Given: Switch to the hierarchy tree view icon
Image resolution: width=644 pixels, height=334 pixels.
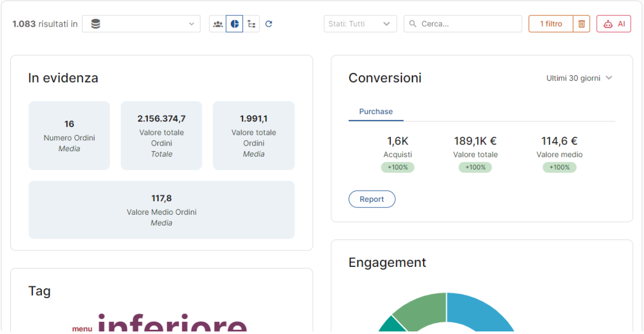Looking at the screenshot, I should click(x=251, y=24).
